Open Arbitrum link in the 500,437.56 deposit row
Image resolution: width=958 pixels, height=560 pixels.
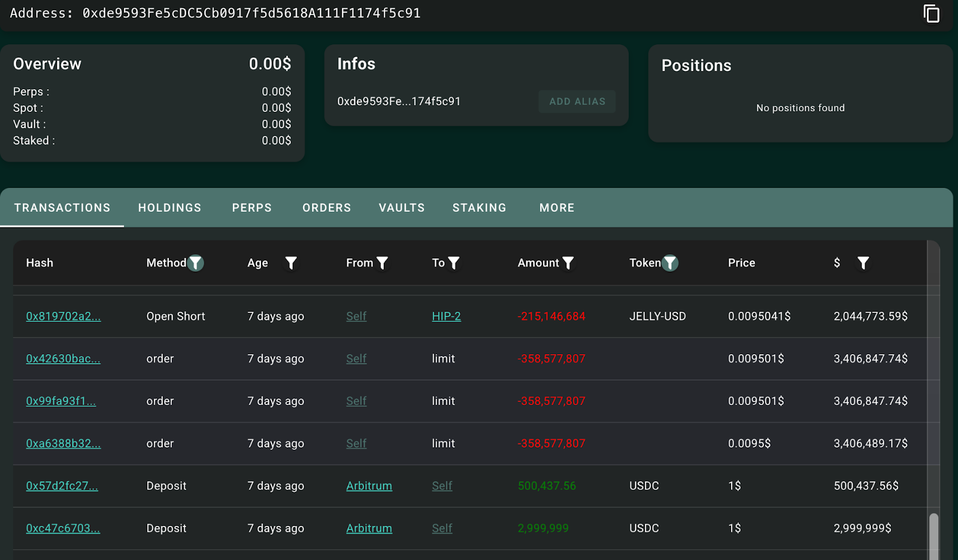[x=369, y=486]
